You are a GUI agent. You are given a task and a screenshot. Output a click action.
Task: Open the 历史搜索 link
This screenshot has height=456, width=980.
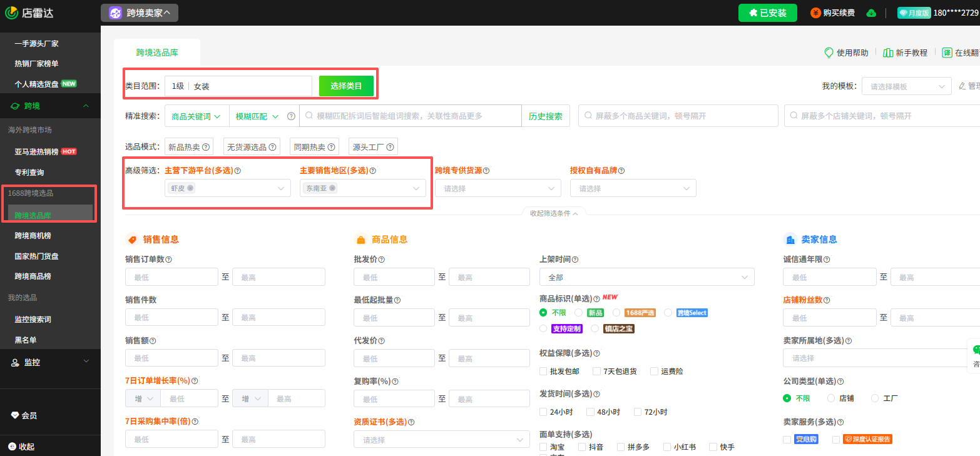pyautogui.click(x=544, y=115)
